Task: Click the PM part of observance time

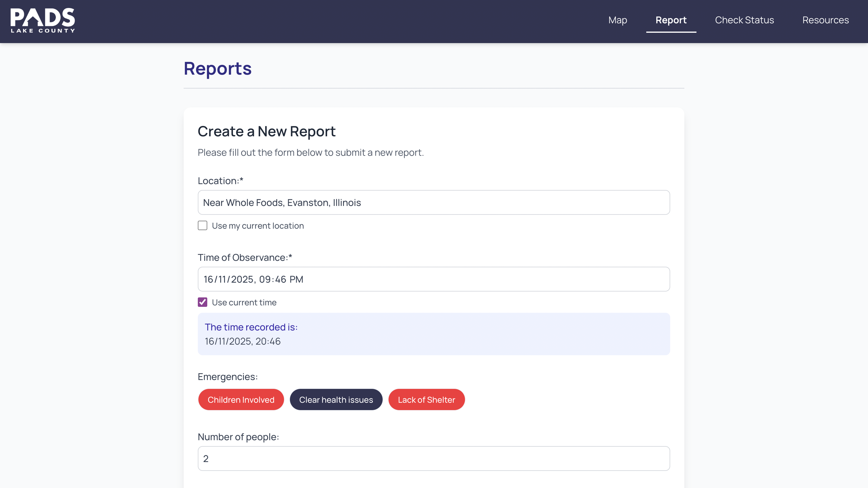Action: click(x=296, y=279)
